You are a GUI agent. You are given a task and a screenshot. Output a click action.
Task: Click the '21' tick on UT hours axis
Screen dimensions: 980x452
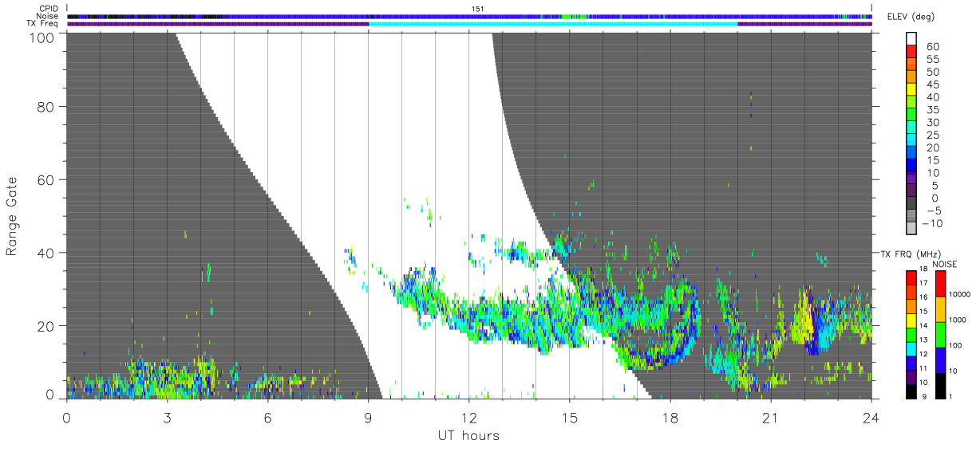tap(770, 419)
